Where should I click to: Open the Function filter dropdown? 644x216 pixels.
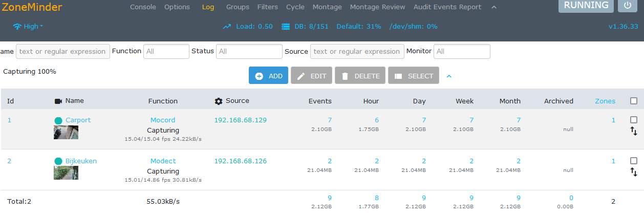pos(166,51)
